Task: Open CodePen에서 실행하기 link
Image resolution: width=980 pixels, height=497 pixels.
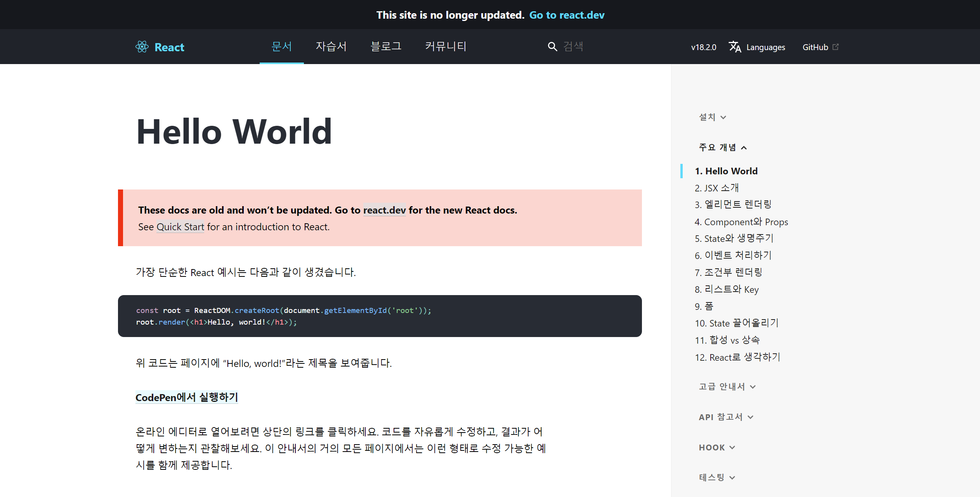Action: [x=187, y=397]
